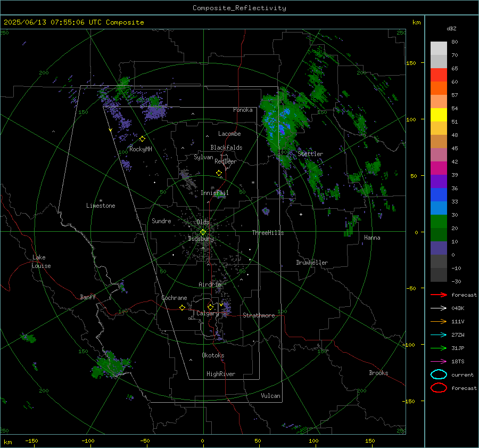
Task: Click the RockyMH label
Action: pos(141,149)
